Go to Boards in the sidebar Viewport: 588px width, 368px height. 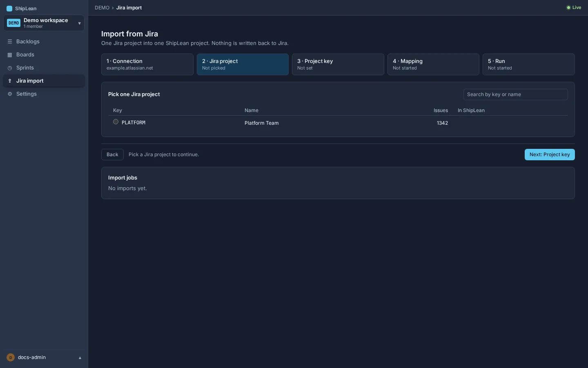(44, 55)
